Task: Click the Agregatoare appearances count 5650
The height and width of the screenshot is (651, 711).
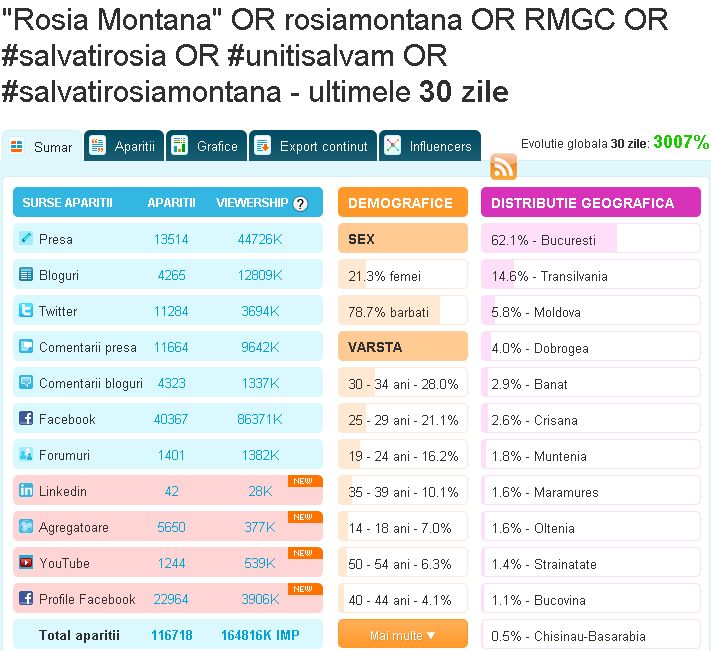Action: (171, 527)
